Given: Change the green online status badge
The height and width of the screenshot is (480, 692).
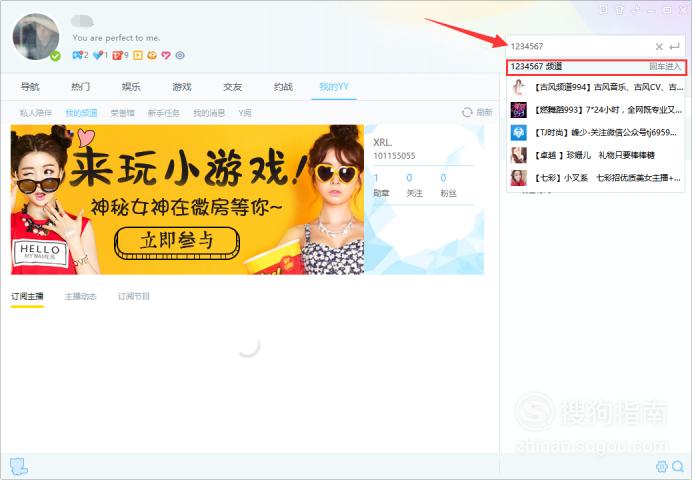Looking at the screenshot, I should [55, 56].
